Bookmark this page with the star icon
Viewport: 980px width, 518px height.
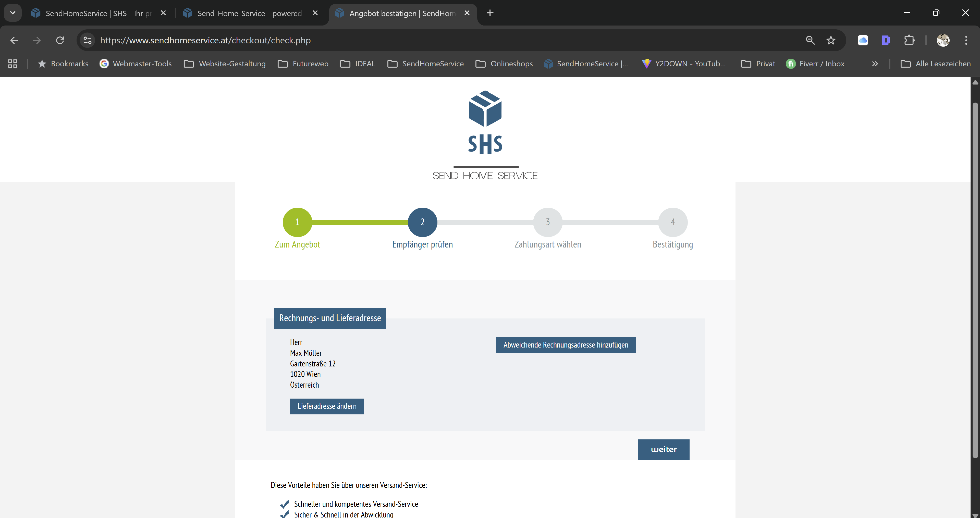coord(831,40)
